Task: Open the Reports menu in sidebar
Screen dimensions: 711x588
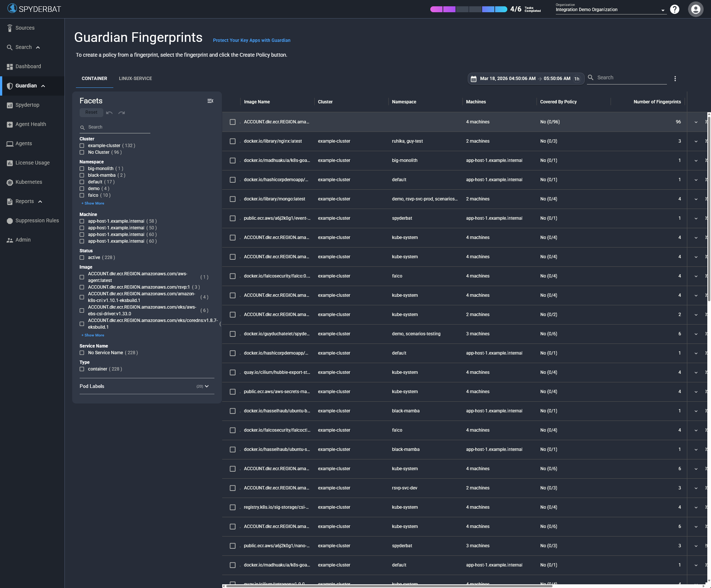Action: click(x=24, y=201)
